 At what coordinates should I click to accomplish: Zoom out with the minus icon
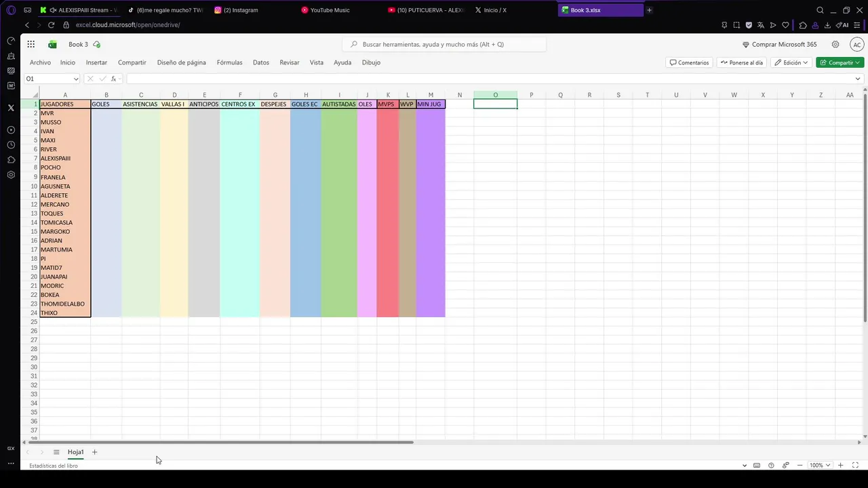pos(800,466)
